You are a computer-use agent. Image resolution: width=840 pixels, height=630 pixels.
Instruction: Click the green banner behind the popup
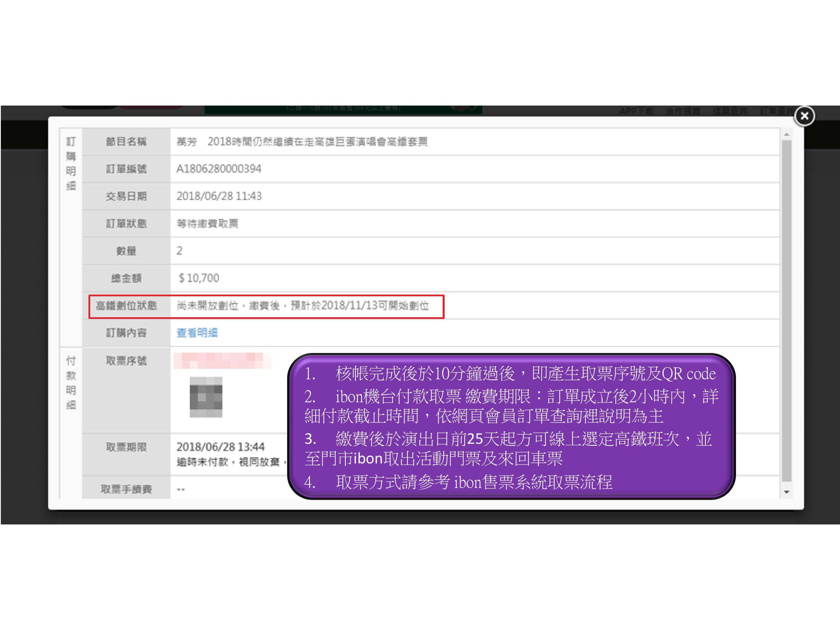[343, 110]
